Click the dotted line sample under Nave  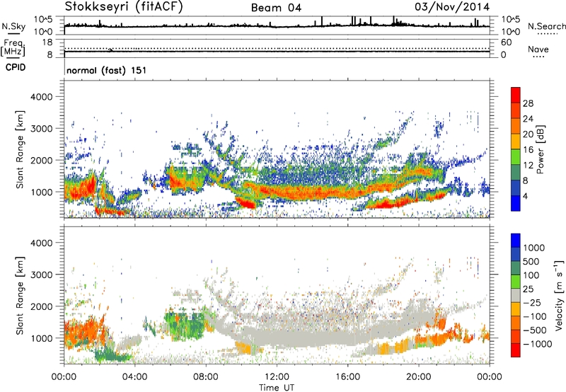(x=538, y=57)
